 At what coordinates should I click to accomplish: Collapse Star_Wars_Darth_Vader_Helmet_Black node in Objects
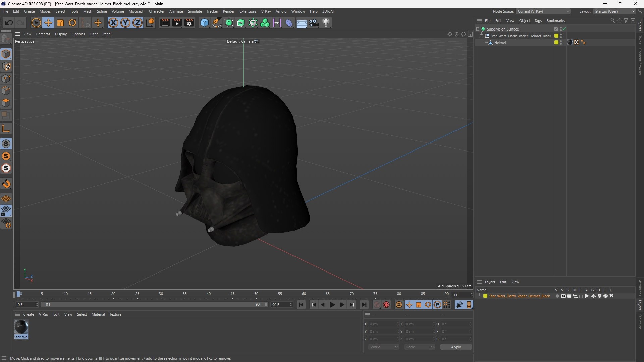coord(482,36)
